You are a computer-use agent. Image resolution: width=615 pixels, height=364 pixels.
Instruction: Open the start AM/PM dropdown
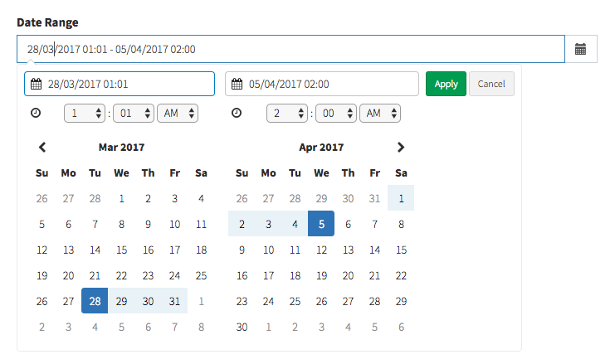pyautogui.click(x=178, y=113)
